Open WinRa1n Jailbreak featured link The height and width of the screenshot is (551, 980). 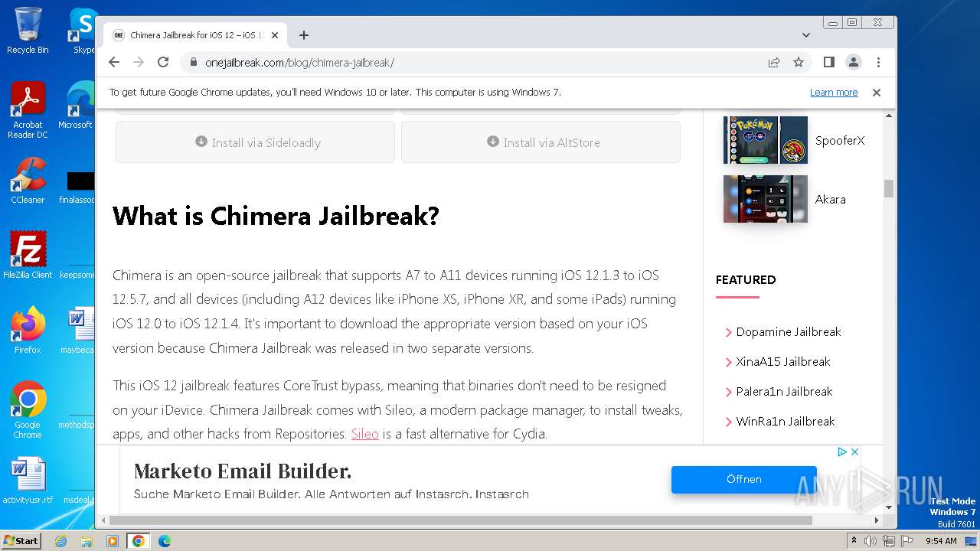click(x=785, y=422)
